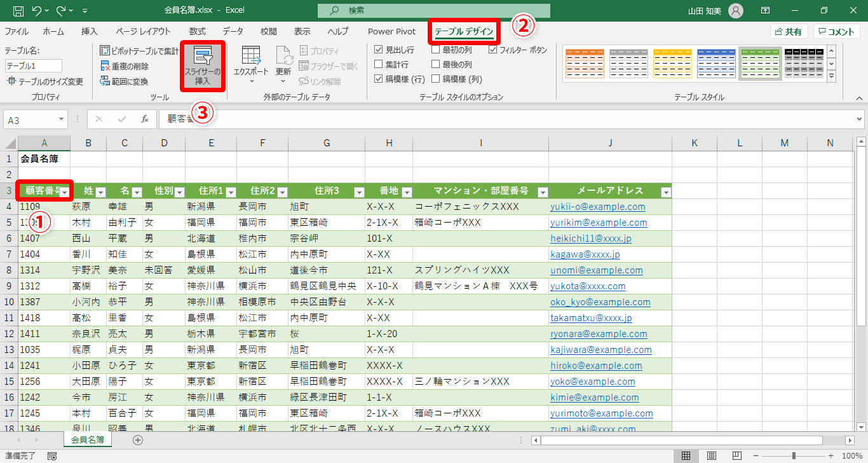Click 範囲に変換 convert to range
Image resolution: width=868 pixels, height=463 pixels.
pos(125,81)
